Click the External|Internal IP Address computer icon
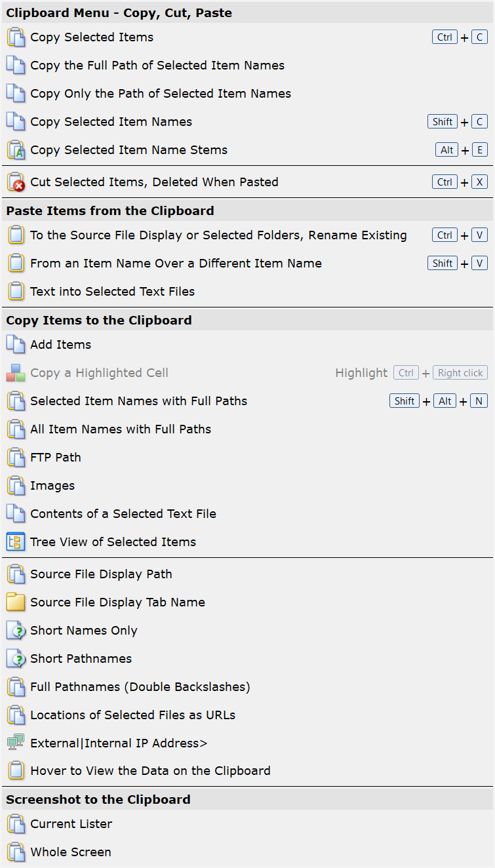Image resolution: width=495 pixels, height=868 pixels. pyautogui.click(x=16, y=743)
